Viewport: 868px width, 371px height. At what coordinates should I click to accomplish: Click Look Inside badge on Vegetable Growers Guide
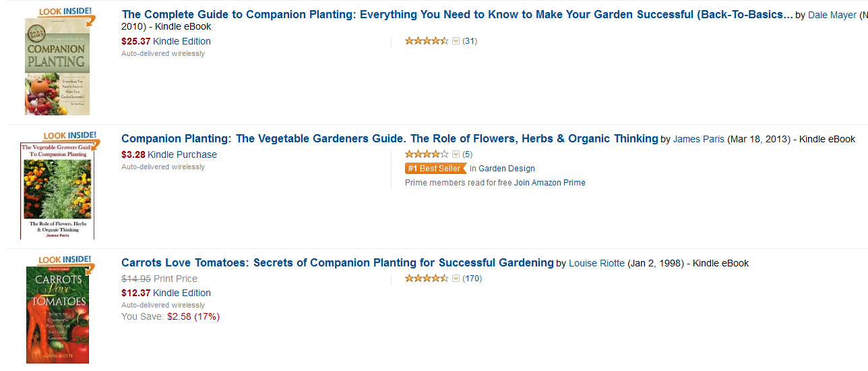(71, 137)
